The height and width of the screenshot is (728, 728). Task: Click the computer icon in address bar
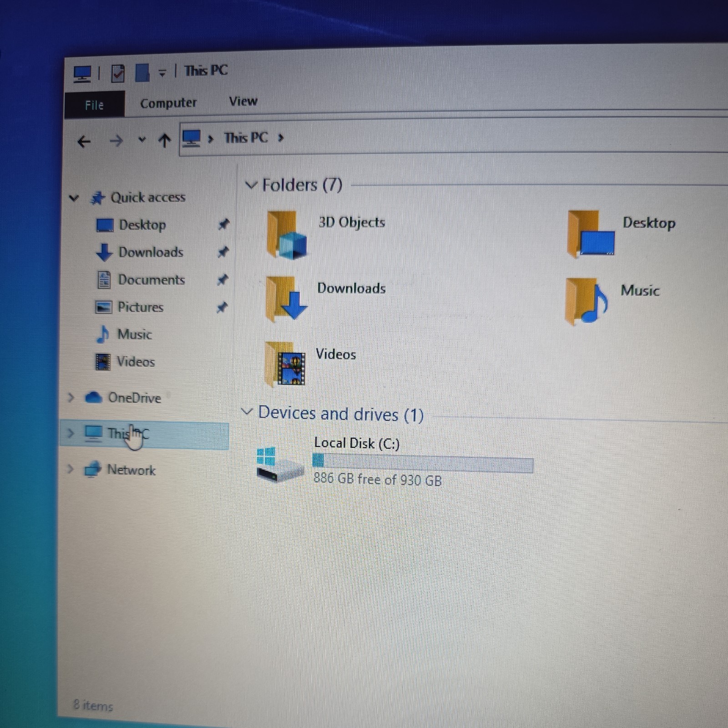click(x=191, y=138)
